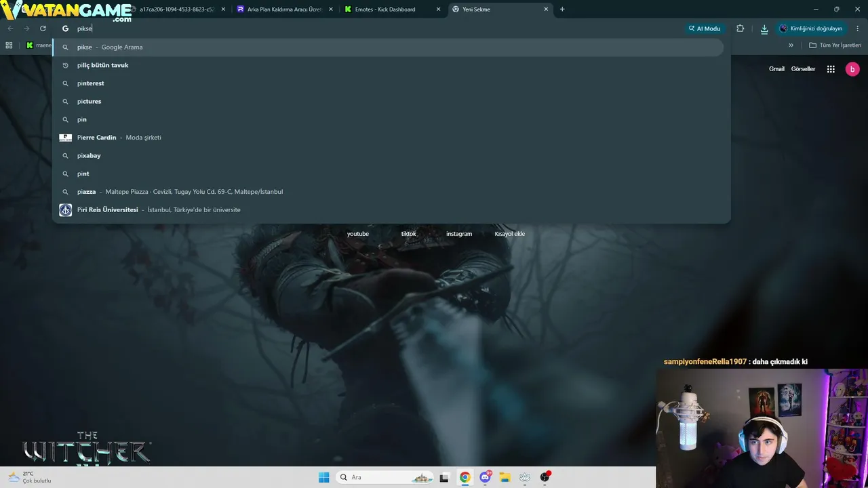Select the 'piliç bütün tavuk' suggestion
868x488 pixels.
click(x=388, y=65)
